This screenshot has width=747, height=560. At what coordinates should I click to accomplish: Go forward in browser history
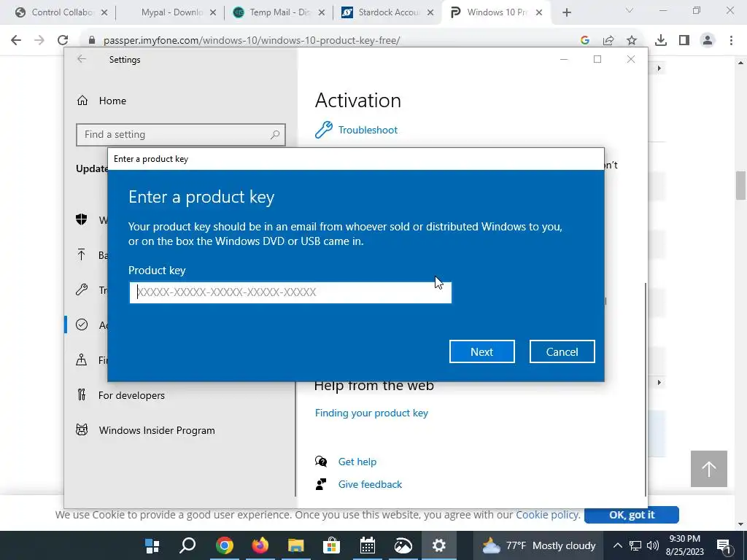pos(39,41)
